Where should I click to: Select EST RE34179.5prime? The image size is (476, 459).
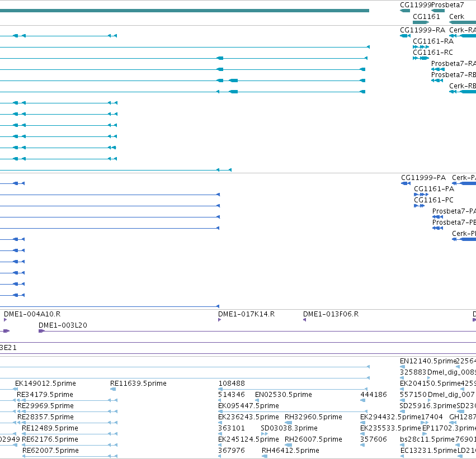click(x=45, y=395)
